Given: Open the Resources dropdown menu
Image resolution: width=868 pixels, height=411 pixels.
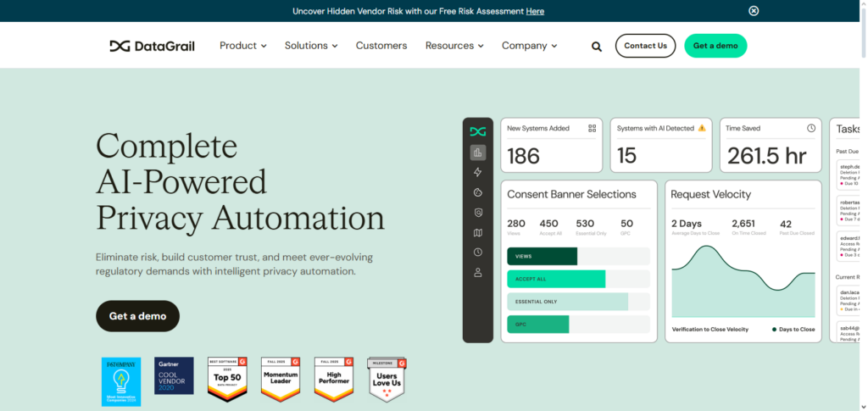Looking at the screenshot, I should (x=454, y=46).
